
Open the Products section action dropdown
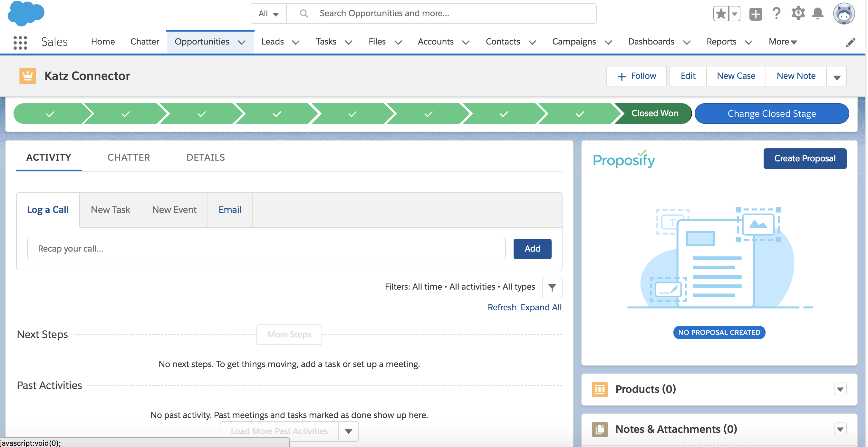[840, 389]
